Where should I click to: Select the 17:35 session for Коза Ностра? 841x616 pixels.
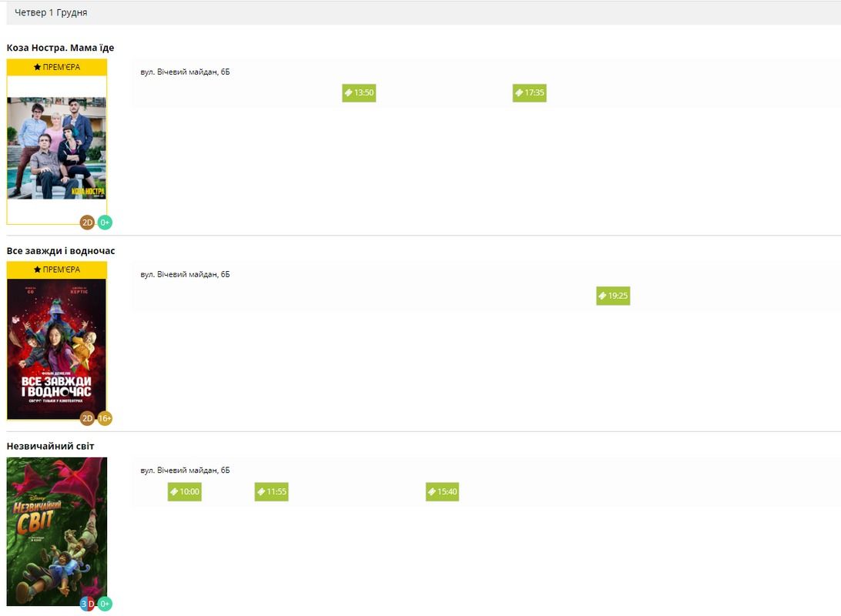[530, 93]
